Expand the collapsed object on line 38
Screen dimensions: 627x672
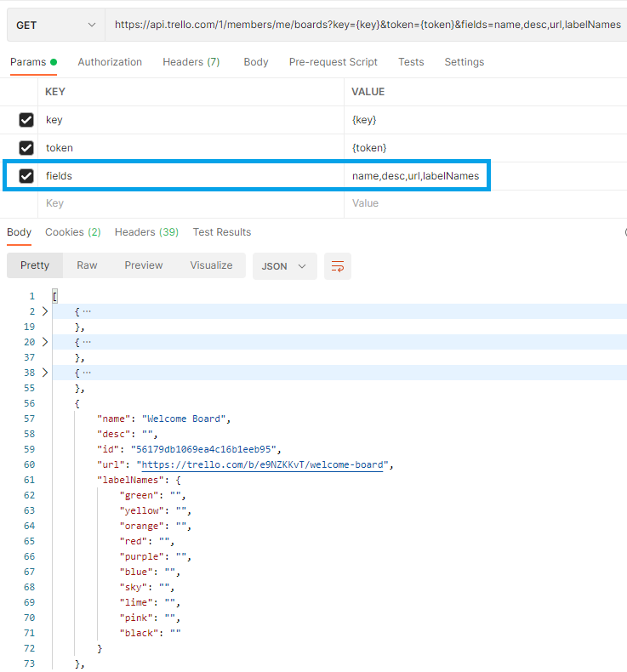click(x=45, y=373)
